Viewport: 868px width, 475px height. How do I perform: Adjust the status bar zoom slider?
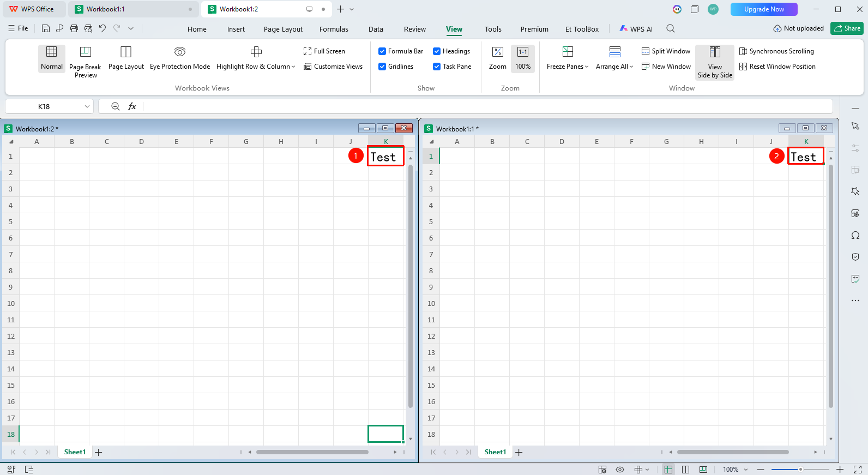click(x=800, y=470)
